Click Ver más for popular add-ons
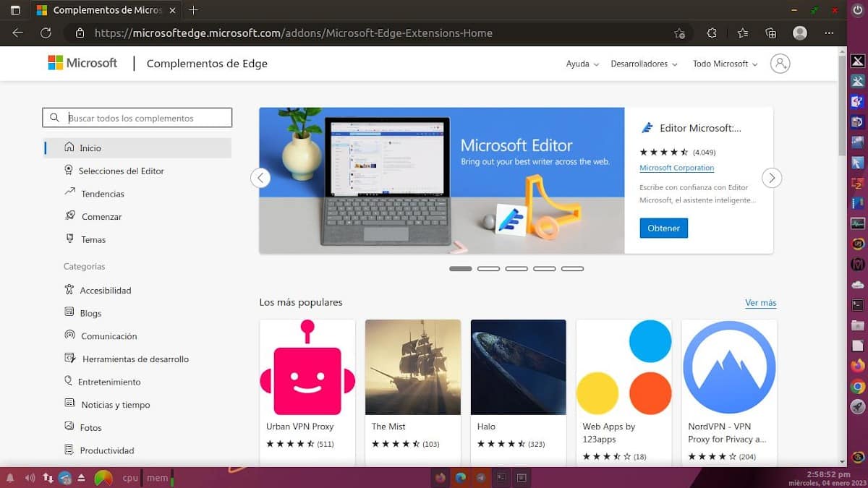 click(760, 303)
